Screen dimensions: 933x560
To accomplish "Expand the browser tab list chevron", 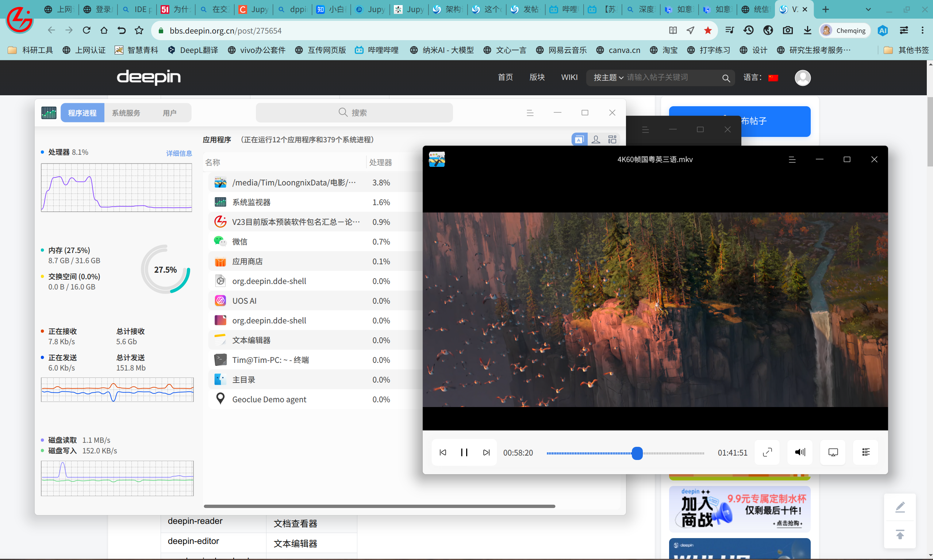I will pos(868,9).
